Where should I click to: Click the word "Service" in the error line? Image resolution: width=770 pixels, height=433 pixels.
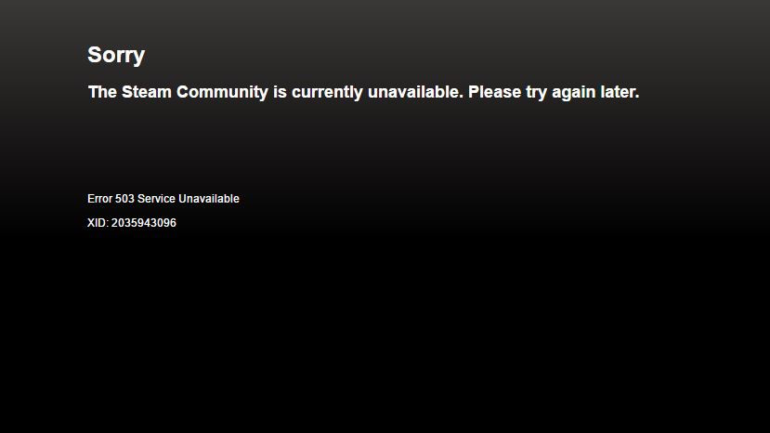pyautogui.click(x=156, y=199)
